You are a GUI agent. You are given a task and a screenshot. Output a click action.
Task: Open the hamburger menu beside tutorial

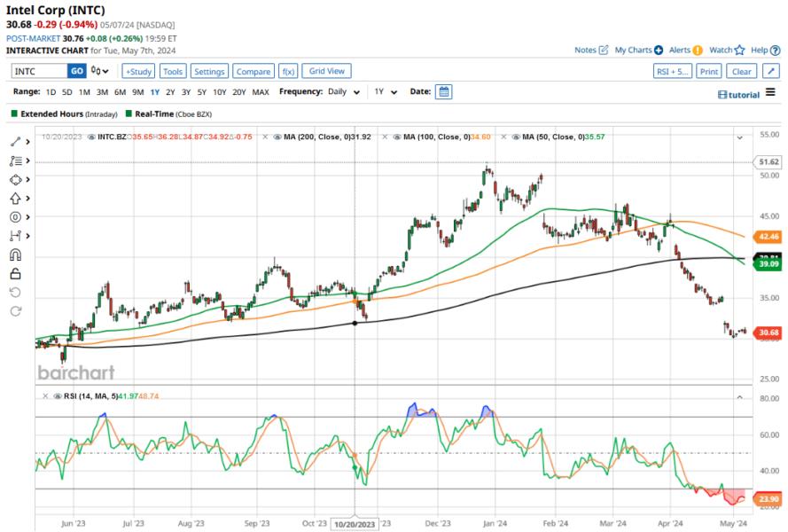(770, 93)
